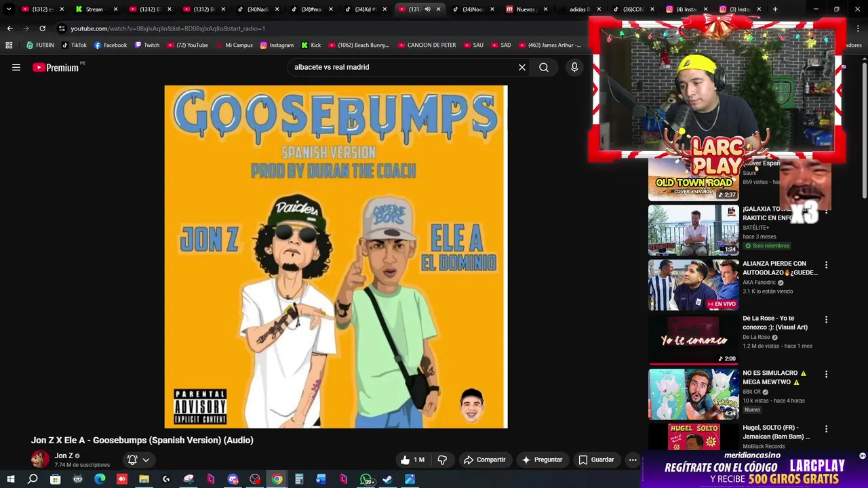The height and width of the screenshot is (488, 868).
Task: Open Steam from taskbar
Action: pos(387,479)
